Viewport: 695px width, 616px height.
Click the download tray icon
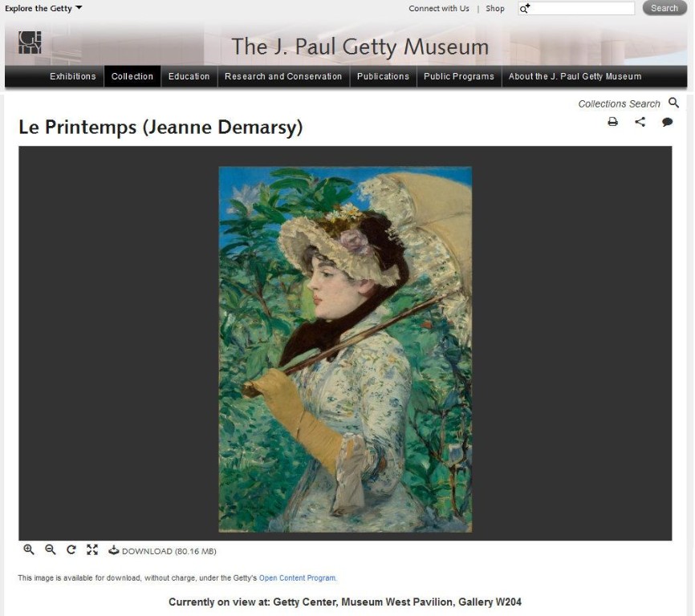(x=114, y=549)
